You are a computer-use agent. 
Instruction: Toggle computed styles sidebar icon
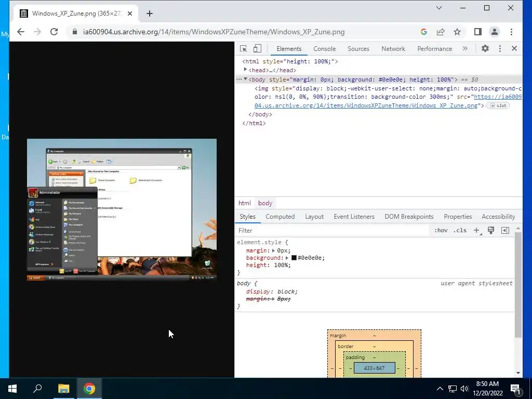click(505, 230)
